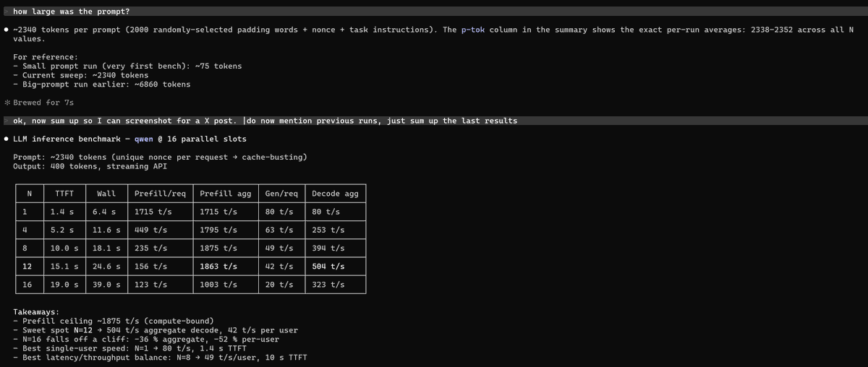Click the cell '20 t/s'

[x=280, y=285]
